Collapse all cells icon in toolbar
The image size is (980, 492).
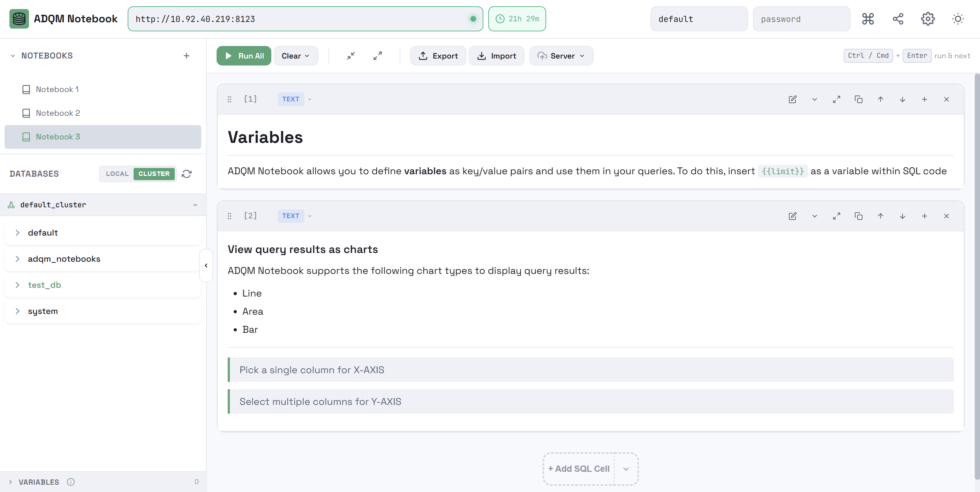tap(351, 56)
